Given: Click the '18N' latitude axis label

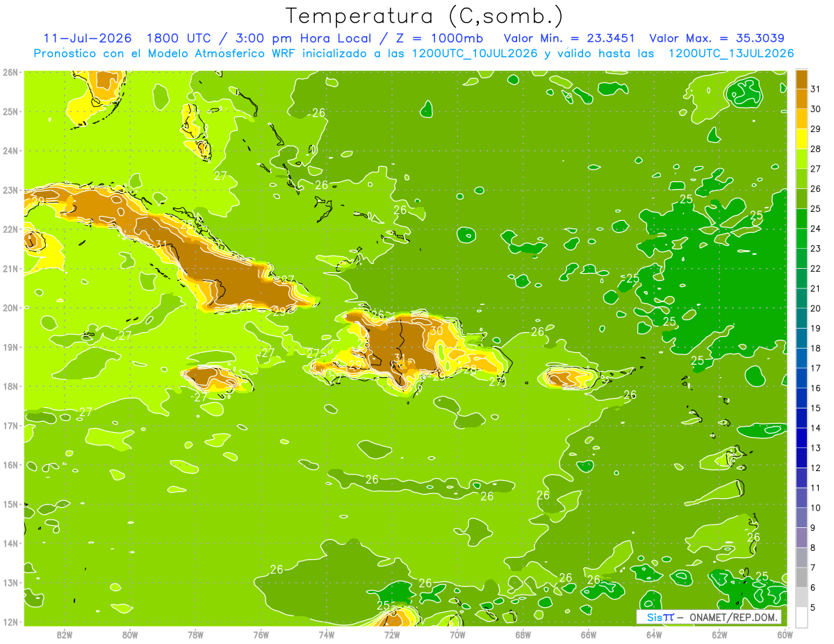Looking at the screenshot, I should (x=10, y=386).
